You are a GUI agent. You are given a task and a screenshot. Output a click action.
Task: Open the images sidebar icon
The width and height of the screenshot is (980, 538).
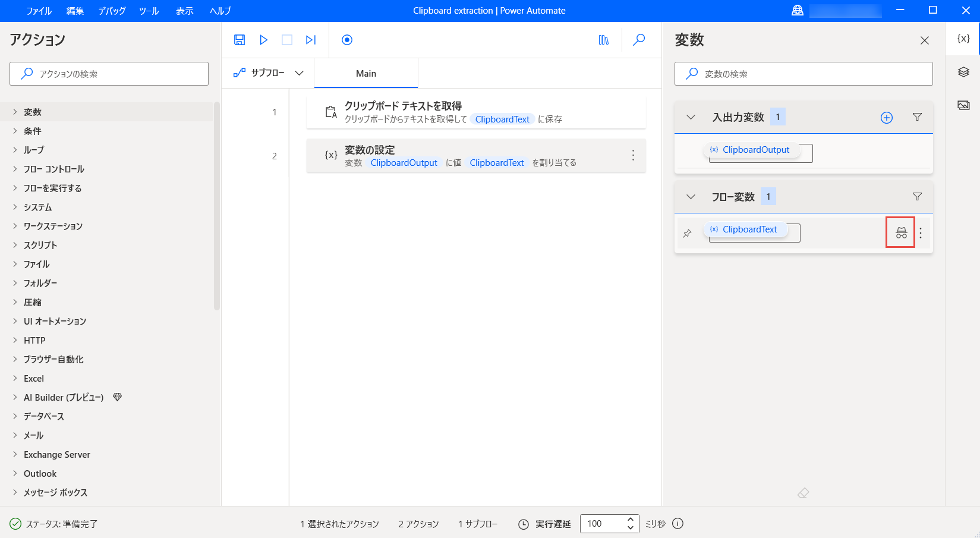point(963,105)
